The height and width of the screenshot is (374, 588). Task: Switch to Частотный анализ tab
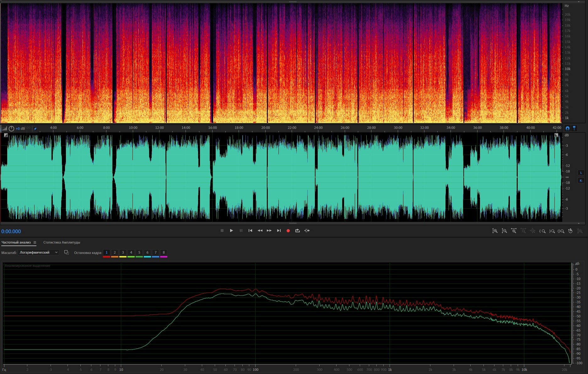click(16, 242)
